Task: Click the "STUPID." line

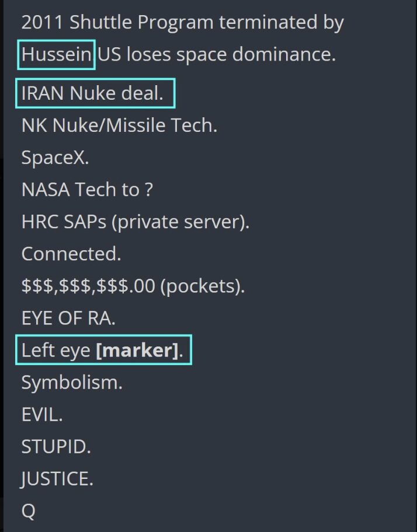Action: [56, 447]
